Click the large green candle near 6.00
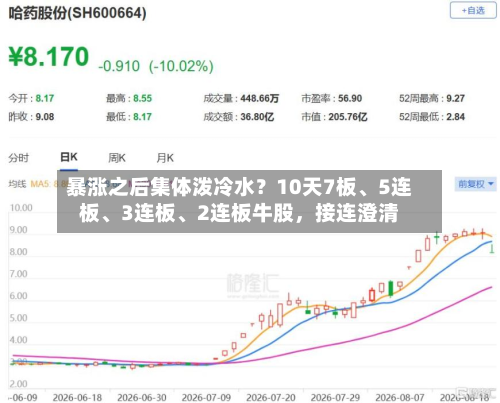500x403 pixels. (391, 288)
